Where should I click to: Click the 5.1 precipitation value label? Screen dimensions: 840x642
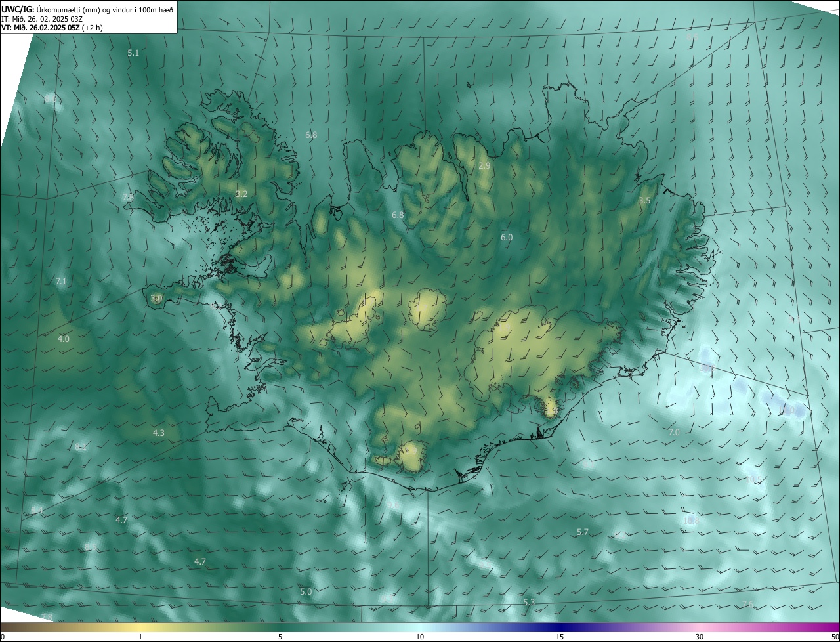click(x=133, y=53)
